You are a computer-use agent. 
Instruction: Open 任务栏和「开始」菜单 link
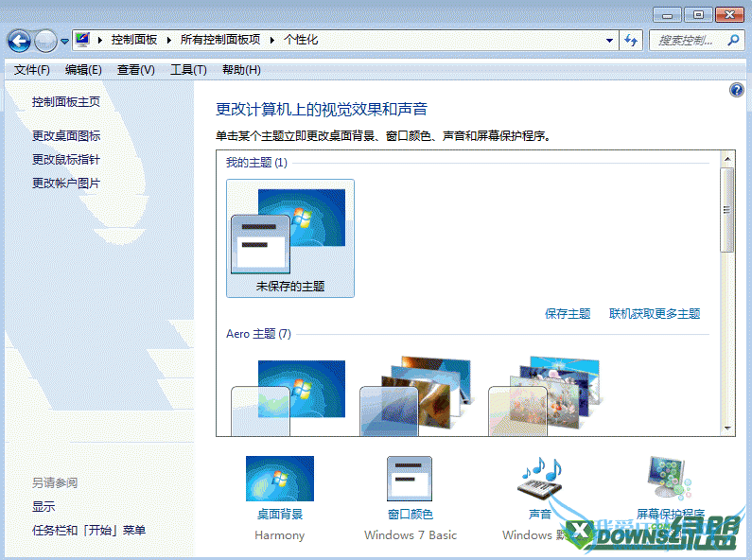tap(89, 531)
